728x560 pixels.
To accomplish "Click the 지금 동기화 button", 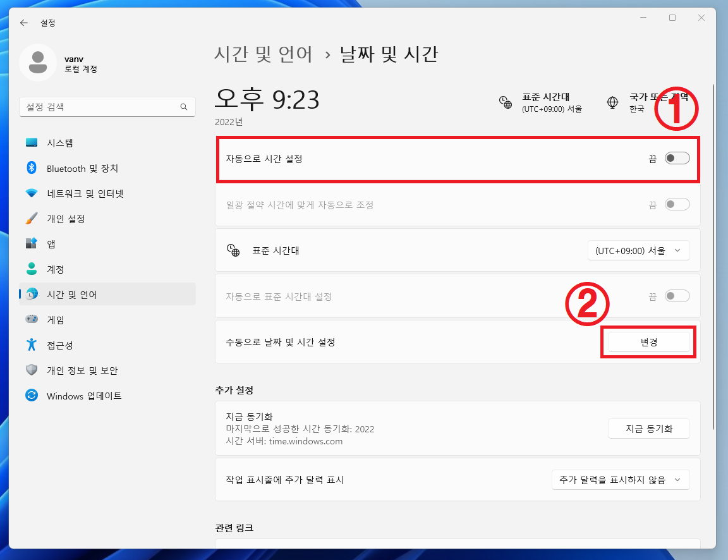I will 648,429.
